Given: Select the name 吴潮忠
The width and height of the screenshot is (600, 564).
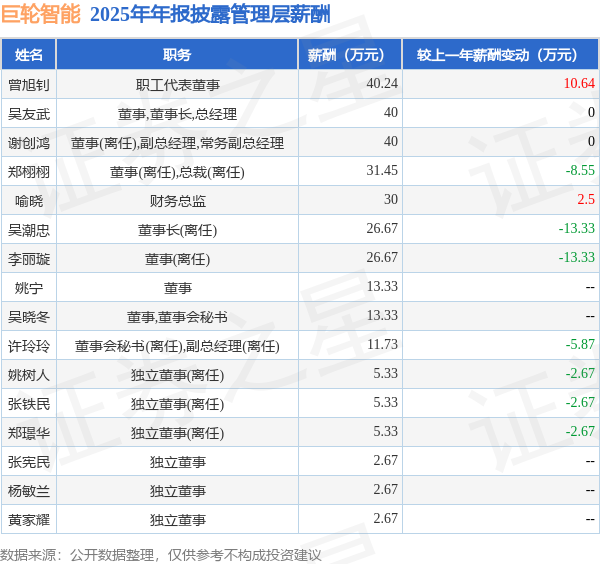Looking at the screenshot, I should point(29,230).
